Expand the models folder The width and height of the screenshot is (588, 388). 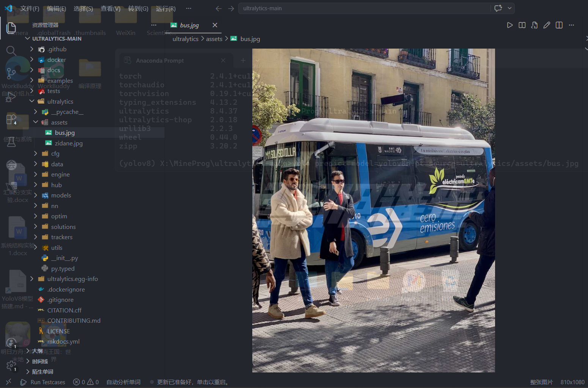pos(61,195)
